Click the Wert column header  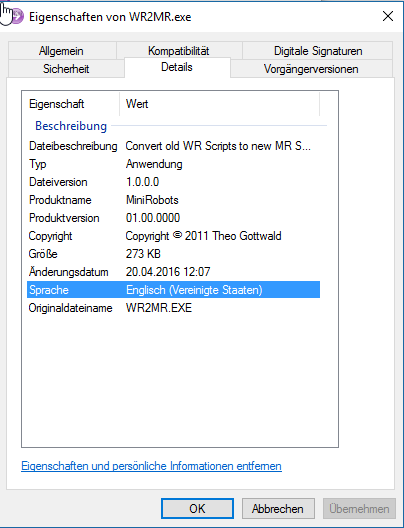click(x=219, y=104)
